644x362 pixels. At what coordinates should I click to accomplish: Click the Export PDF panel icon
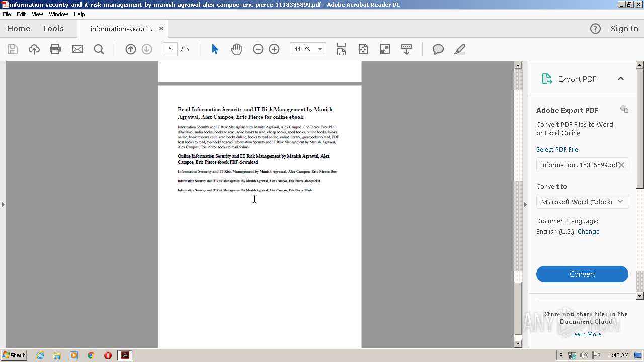547,79
